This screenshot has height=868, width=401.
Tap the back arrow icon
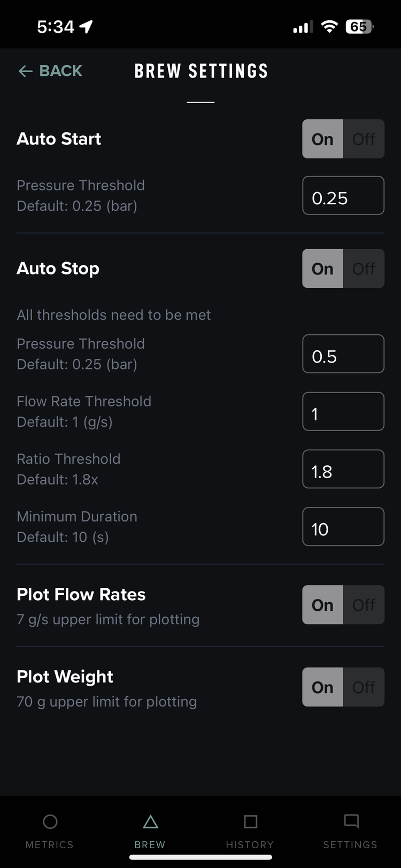[x=26, y=71]
